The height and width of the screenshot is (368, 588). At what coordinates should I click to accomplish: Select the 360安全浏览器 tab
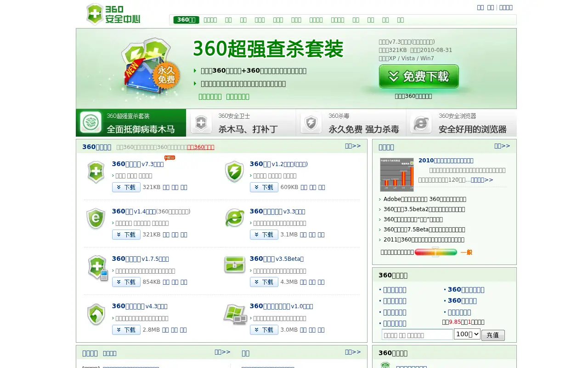point(462,123)
